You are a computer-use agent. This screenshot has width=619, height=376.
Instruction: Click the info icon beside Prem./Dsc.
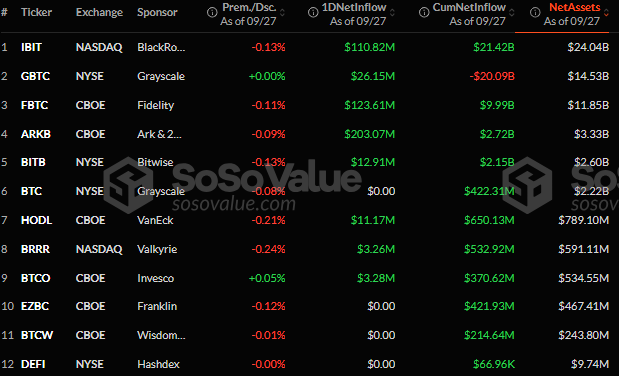[212, 13]
